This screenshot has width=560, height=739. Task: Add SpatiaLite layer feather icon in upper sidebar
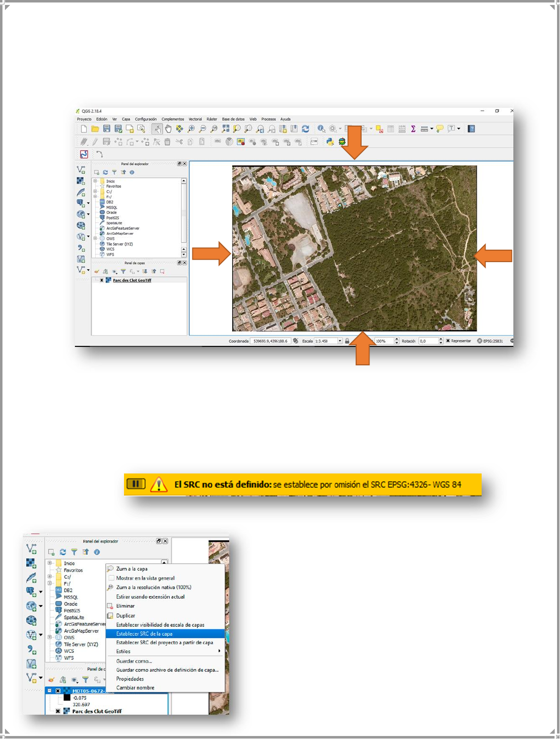pyautogui.click(x=81, y=193)
